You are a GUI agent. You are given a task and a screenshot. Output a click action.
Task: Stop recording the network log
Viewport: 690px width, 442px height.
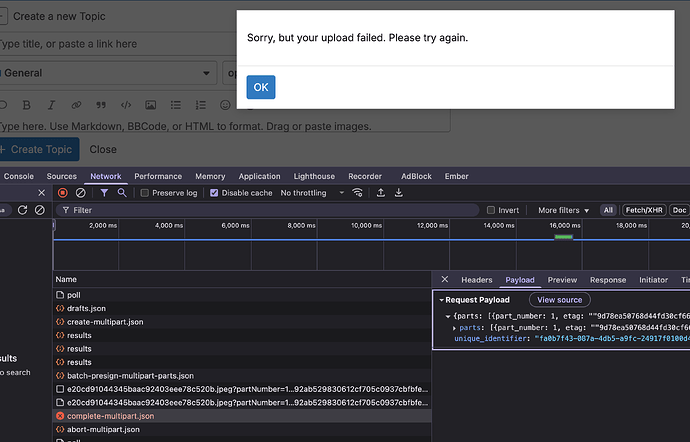coord(63,193)
